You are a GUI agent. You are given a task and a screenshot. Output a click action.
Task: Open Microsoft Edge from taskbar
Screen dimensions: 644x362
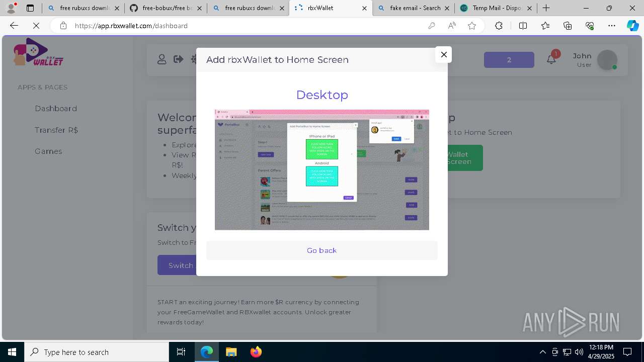pyautogui.click(x=207, y=352)
